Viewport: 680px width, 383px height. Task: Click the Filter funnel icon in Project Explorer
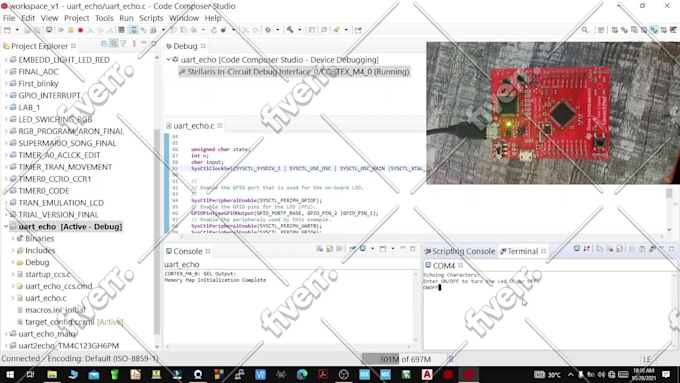[123, 44]
